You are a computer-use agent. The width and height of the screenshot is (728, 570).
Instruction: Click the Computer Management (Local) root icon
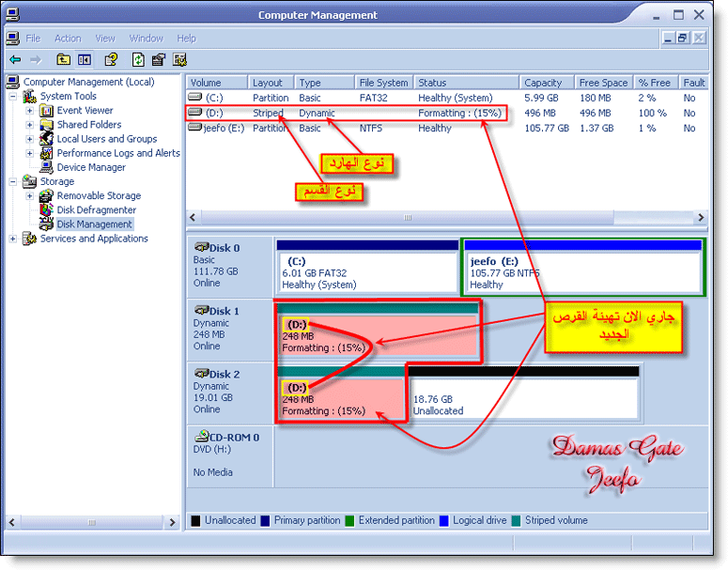coord(13,82)
